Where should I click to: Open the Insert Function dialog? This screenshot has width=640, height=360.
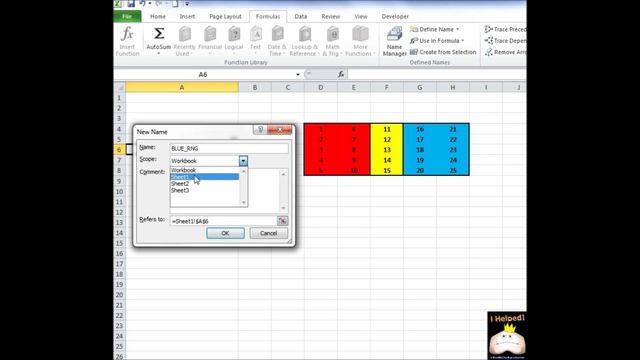pyautogui.click(x=127, y=41)
